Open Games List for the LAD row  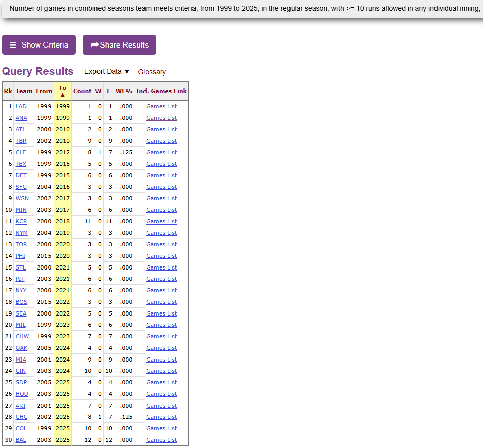[161, 106]
